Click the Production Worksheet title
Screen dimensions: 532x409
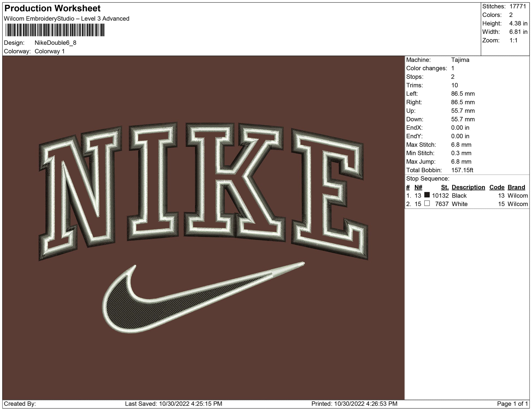coord(52,8)
